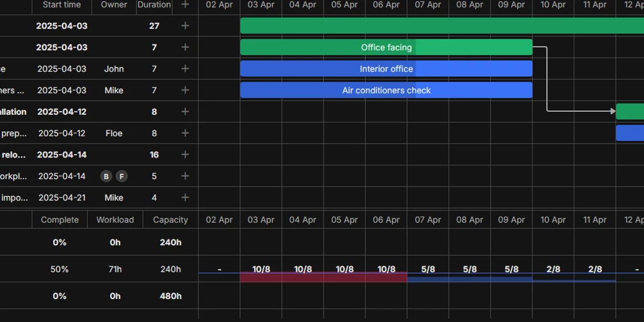Click the 10/8 workload cell under 03 Apr
The height and width of the screenshot is (322, 644).
[x=261, y=269]
